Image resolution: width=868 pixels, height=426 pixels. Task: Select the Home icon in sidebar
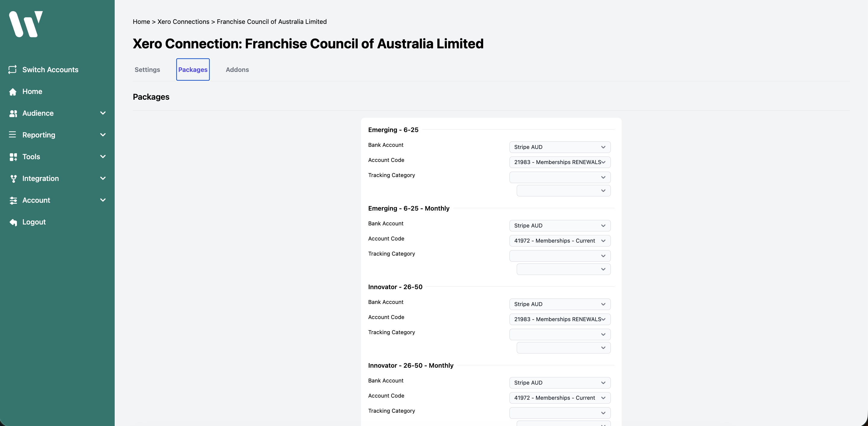point(13,92)
